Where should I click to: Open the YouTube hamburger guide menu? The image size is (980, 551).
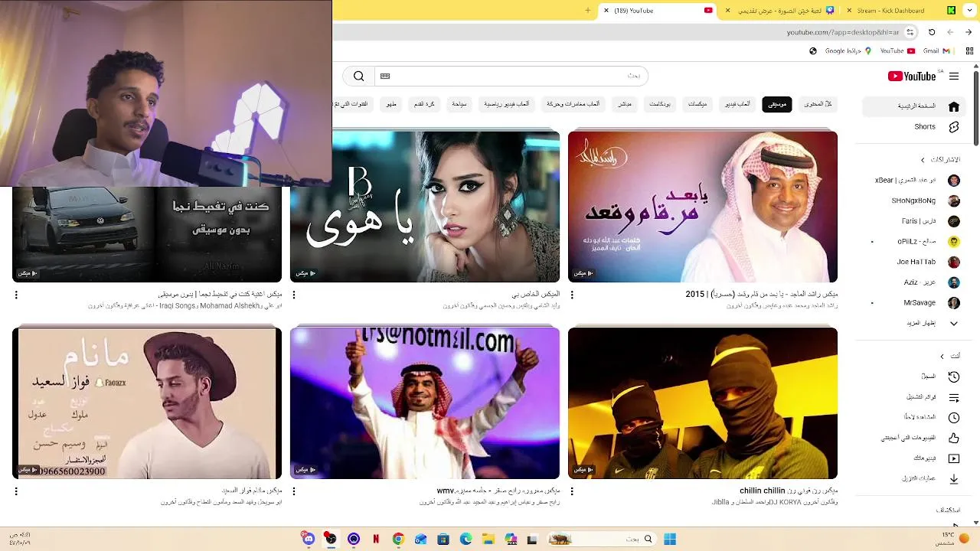(x=953, y=76)
